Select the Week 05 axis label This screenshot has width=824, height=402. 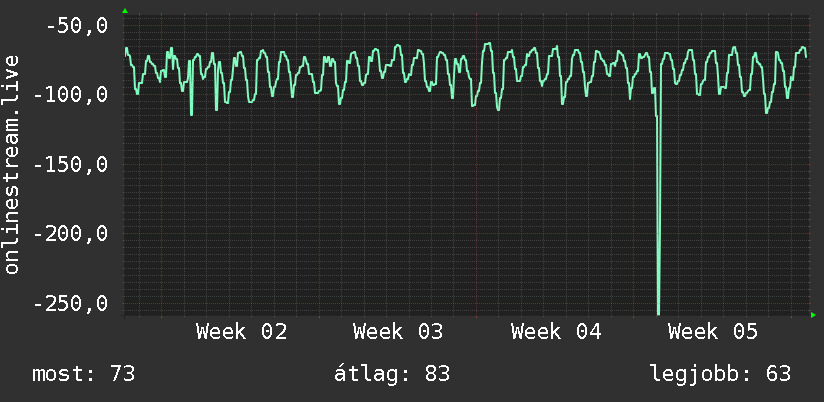713,332
